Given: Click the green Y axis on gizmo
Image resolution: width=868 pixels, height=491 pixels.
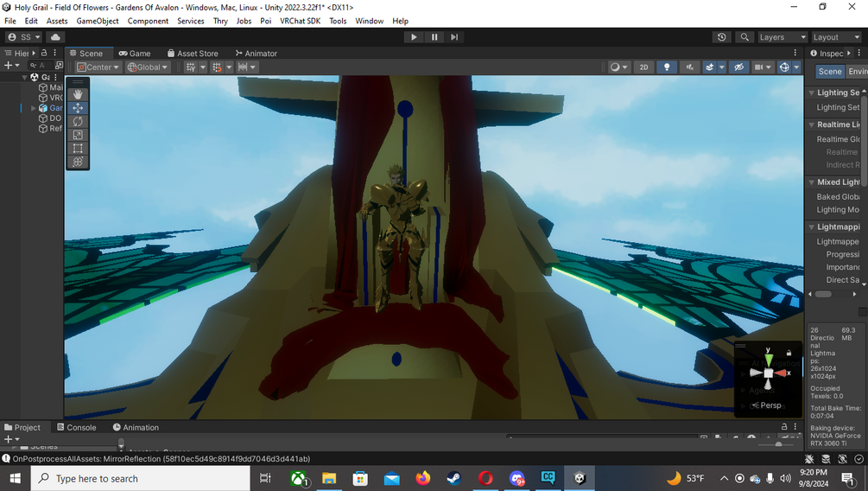Looking at the screenshot, I should (769, 359).
